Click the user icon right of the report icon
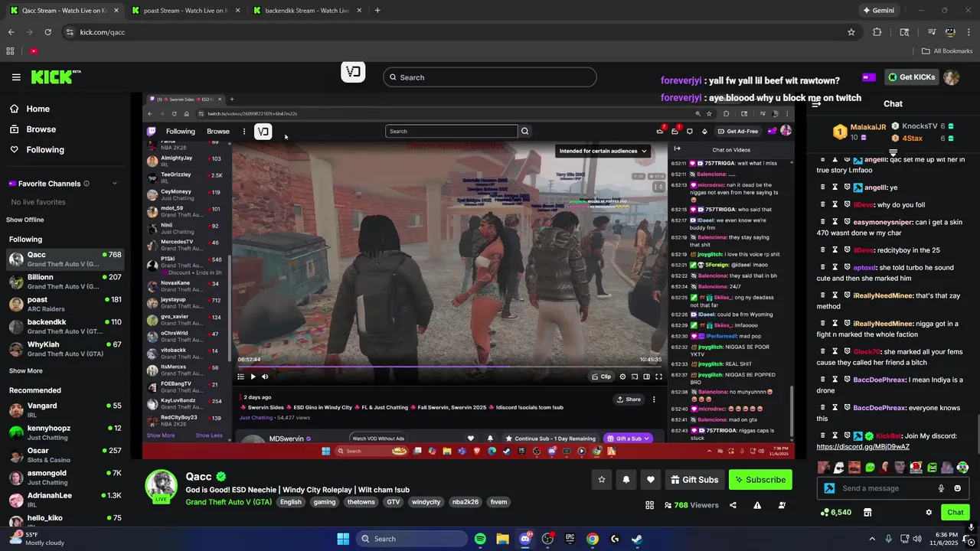Viewport: 980px width, 551px height. click(782, 505)
